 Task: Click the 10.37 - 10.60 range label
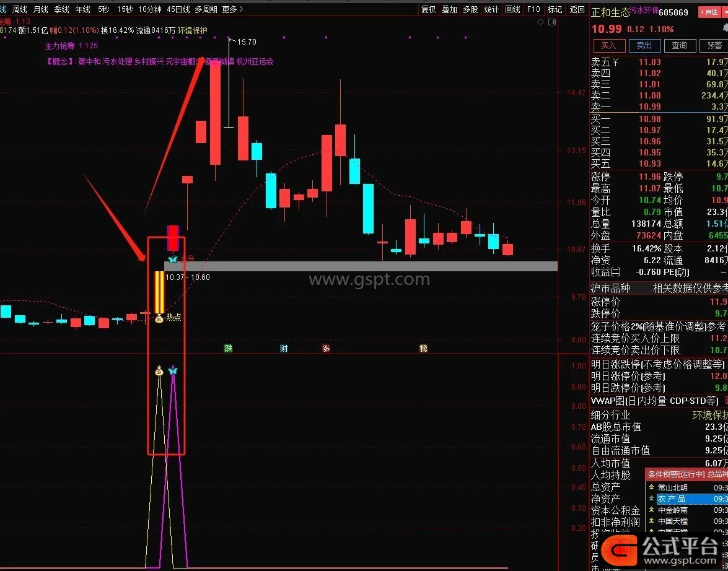(188, 277)
